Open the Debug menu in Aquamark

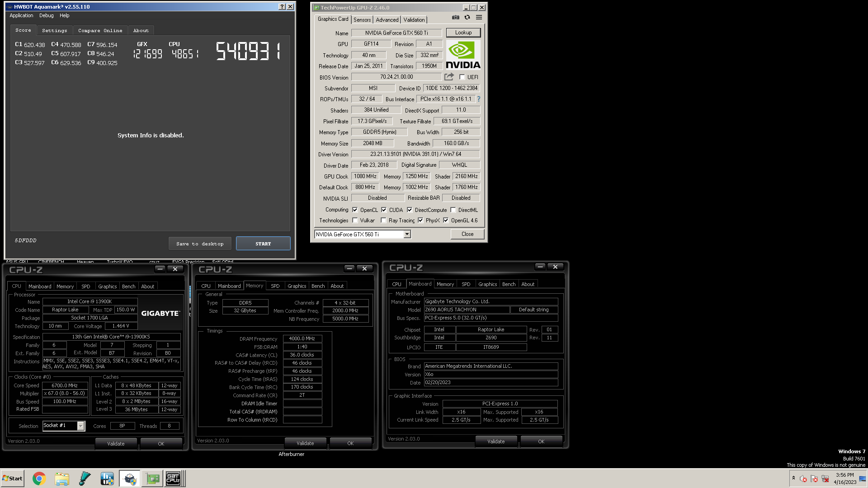pos(46,15)
